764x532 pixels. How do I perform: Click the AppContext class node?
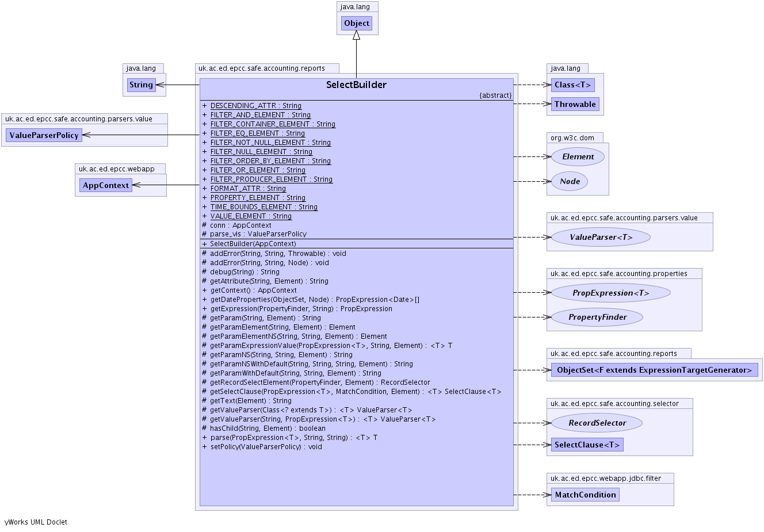[x=106, y=185]
